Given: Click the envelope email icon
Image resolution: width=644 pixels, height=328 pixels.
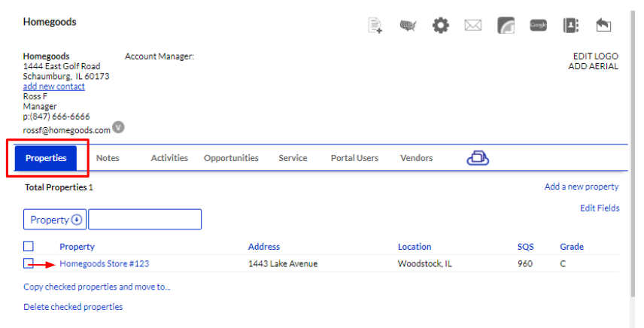Looking at the screenshot, I should [x=473, y=26].
